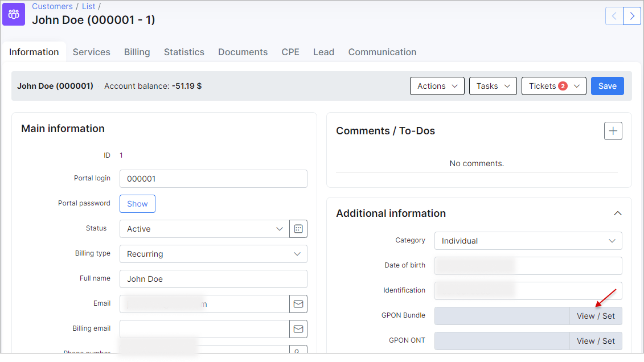This screenshot has height=362, width=644.
Task: Collapse Additional information section chevron
Action: 617,213
